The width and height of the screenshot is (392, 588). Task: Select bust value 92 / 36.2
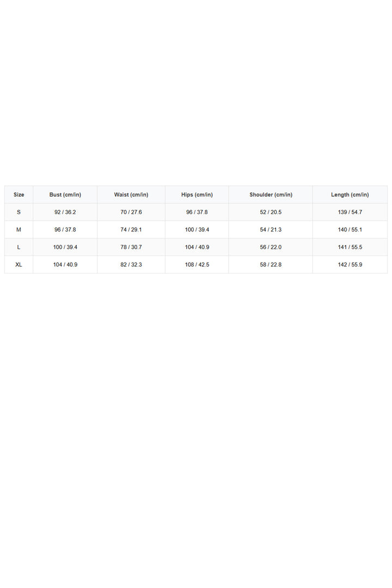tap(65, 212)
